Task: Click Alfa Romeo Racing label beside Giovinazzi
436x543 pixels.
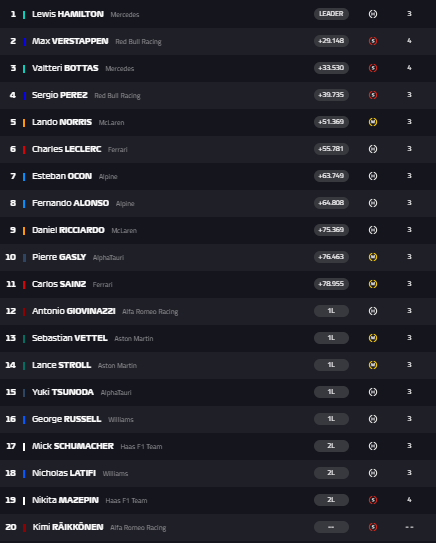Action: [x=150, y=312]
